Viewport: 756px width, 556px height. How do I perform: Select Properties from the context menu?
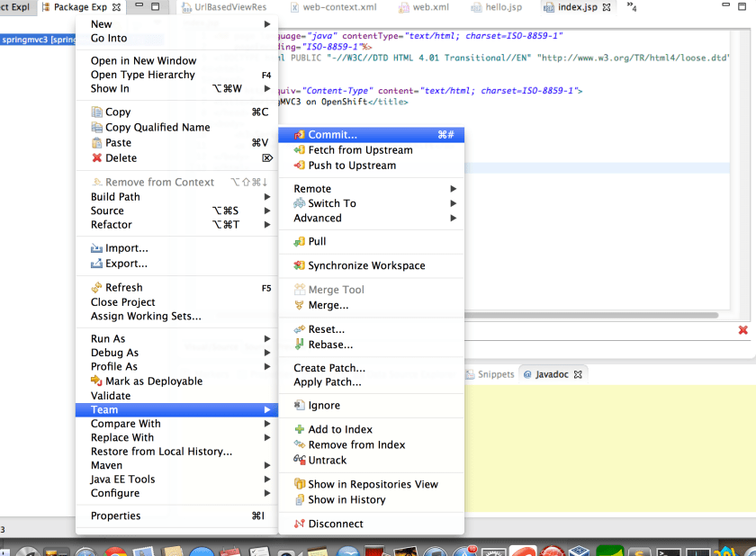pos(116,516)
